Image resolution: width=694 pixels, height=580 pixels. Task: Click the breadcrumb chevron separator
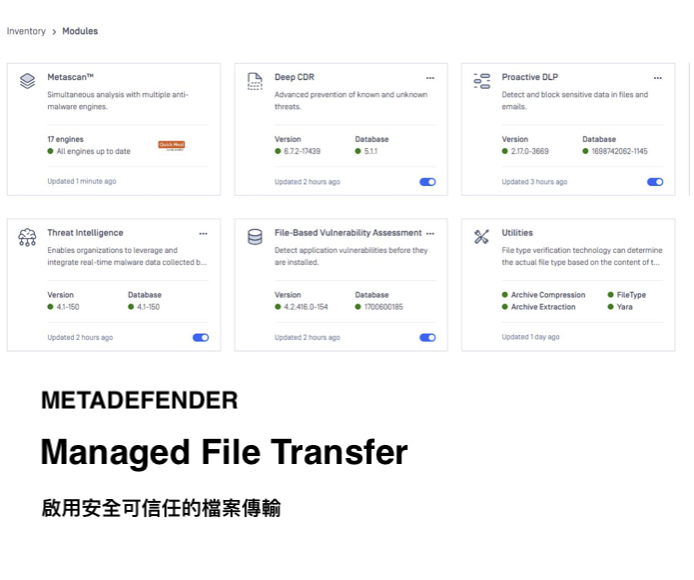coord(54,32)
